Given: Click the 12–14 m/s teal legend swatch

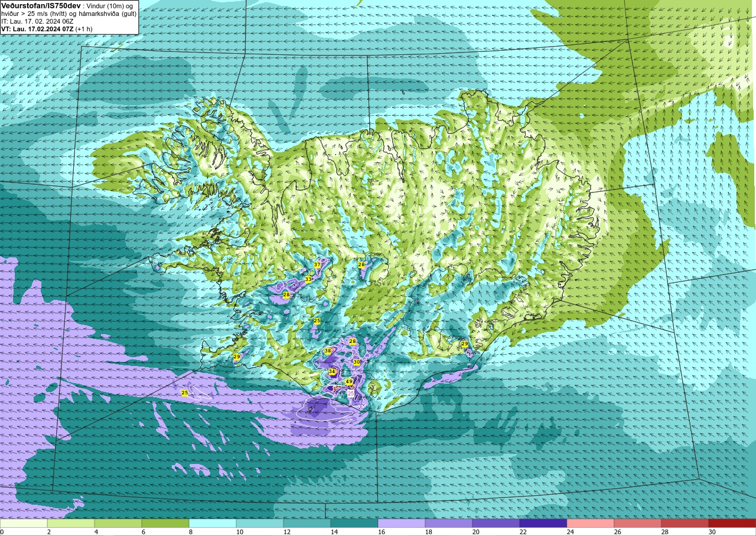Looking at the screenshot, I should [307, 523].
